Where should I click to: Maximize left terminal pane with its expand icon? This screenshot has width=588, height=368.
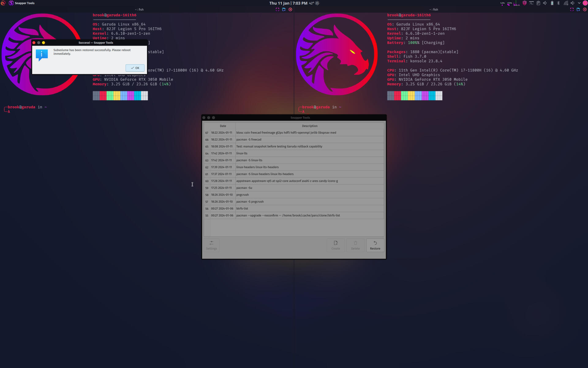(x=277, y=10)
